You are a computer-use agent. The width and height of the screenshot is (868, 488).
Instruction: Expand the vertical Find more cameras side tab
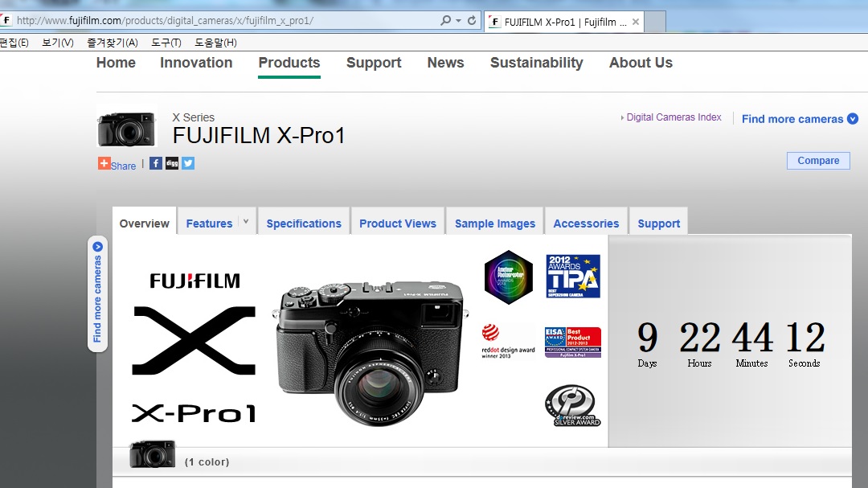(97, 293)
